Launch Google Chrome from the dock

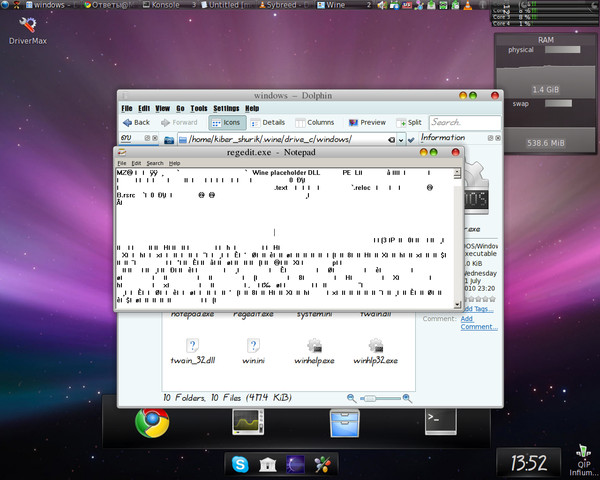click(x=152, y=423)
